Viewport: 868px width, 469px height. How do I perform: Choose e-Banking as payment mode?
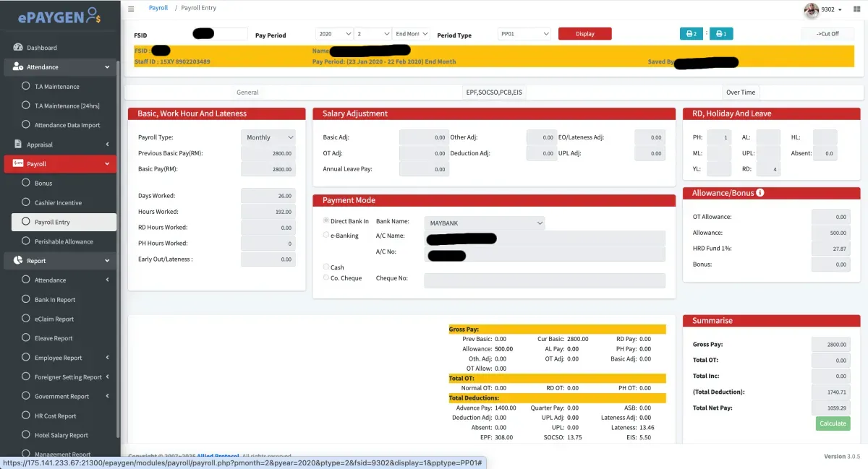325,236
